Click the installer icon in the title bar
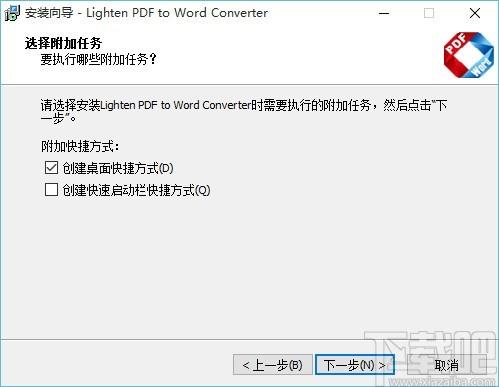The height and width of the screenshot is (387, 499). point(12,13)
